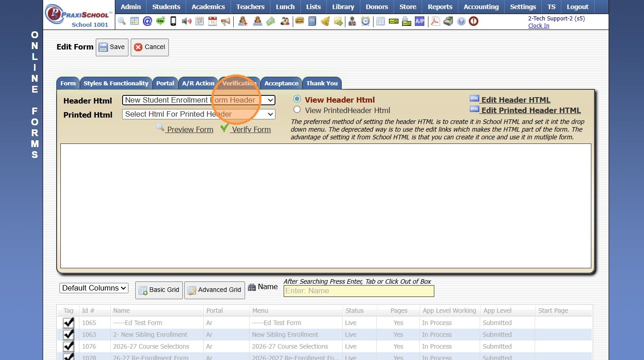This screenshot has height=360, width=644.
Task: Open the yellow sticky note arrow icon
Action: pos(338,21)
